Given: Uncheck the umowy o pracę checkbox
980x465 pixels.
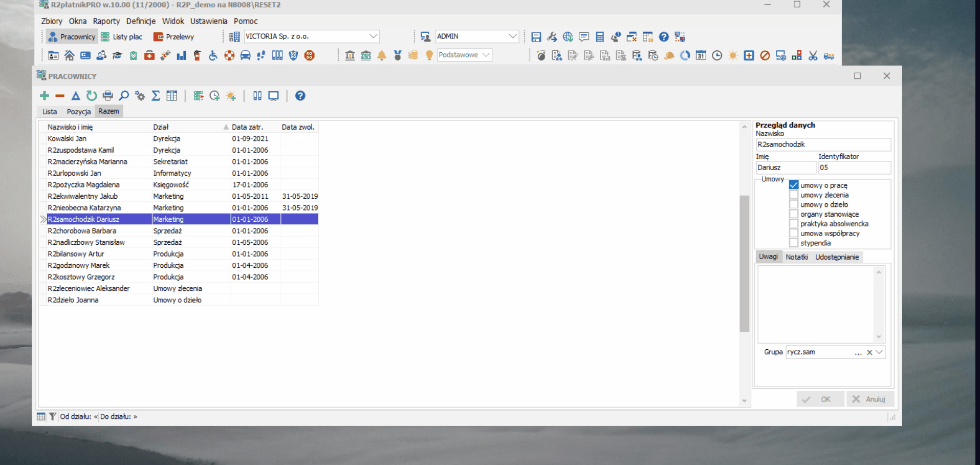Looking at the screenshot, I should click(794, 185).
